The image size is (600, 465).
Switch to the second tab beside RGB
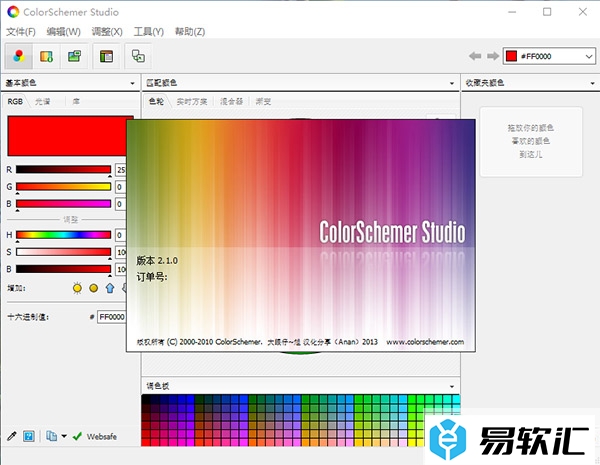click(42, 101)
